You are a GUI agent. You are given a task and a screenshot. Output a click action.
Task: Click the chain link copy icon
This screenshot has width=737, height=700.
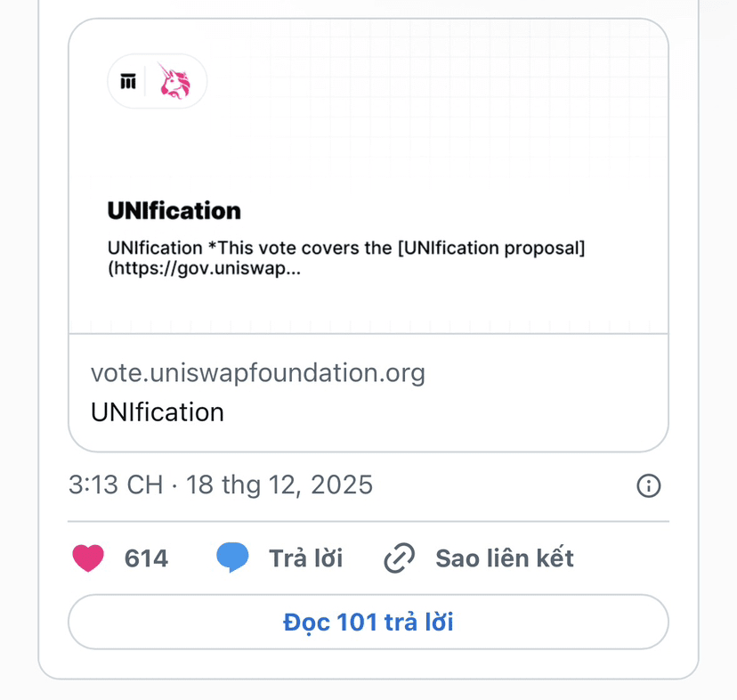(x=400, y=558)
